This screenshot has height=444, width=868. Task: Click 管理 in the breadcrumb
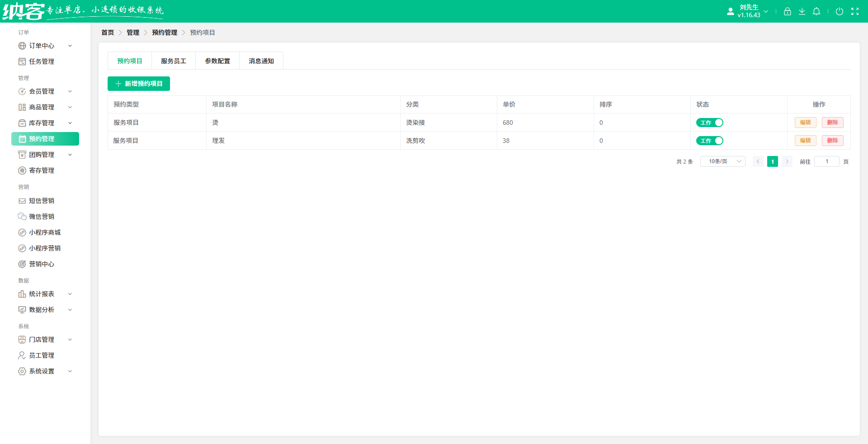[x=133, y=33]
